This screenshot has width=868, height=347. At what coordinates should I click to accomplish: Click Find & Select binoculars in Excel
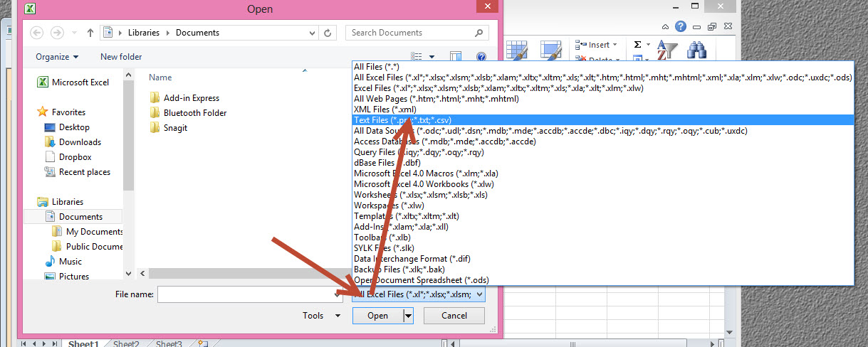click(696, 50)
